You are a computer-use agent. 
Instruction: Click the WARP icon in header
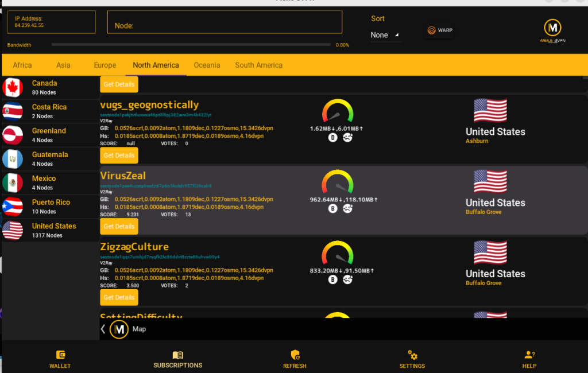(440, 30)
